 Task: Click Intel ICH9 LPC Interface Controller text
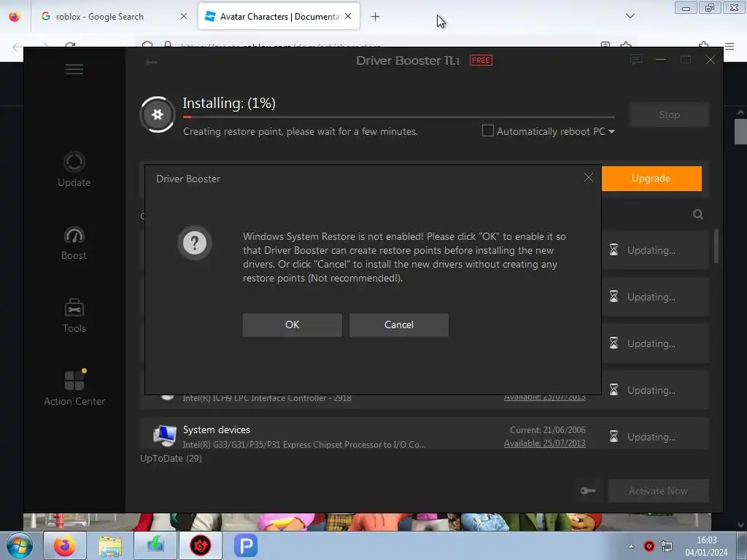(x=267, y=398)
